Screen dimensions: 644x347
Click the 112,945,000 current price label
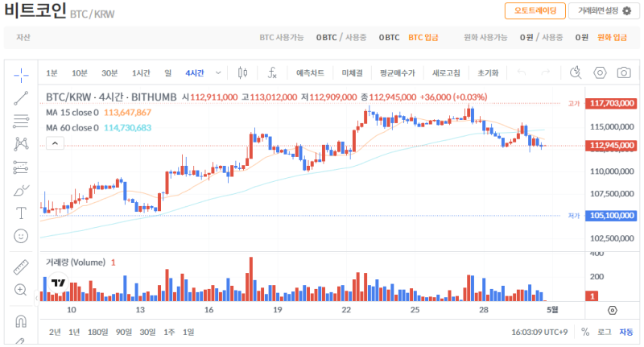[x=611, y=145]
